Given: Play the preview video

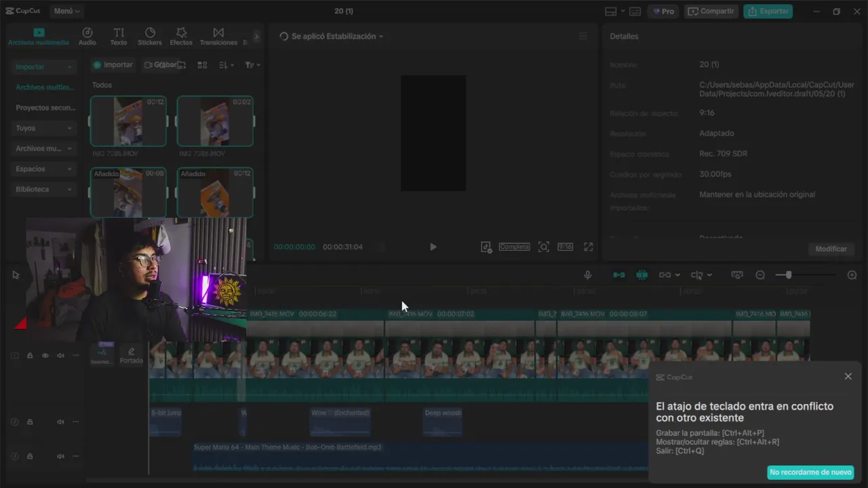Looking at the screenshot, I should coord(433,247).
